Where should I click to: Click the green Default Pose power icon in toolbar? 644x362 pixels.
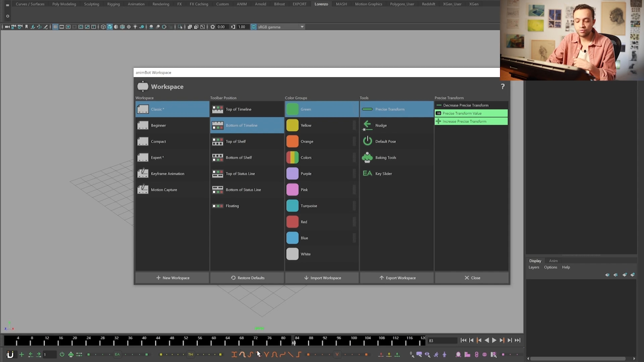click(x=62, y=354)
